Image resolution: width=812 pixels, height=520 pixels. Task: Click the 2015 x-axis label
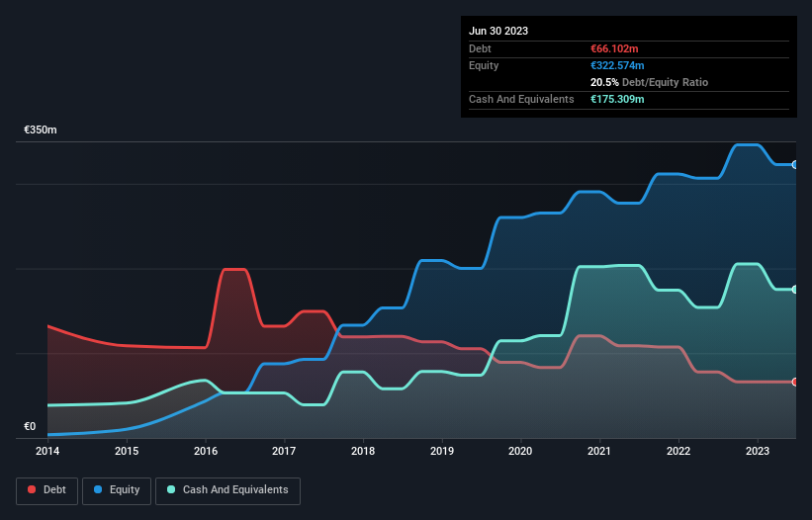click(127, 451)
